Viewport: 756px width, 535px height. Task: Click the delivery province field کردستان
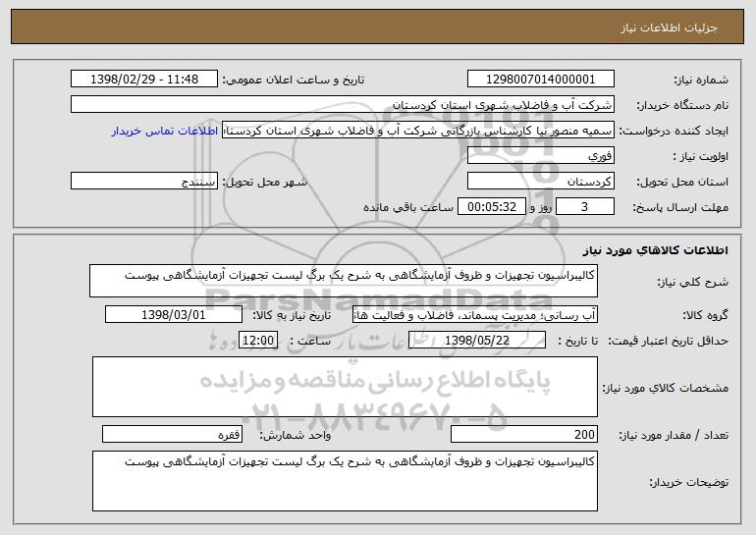(540, 182)
